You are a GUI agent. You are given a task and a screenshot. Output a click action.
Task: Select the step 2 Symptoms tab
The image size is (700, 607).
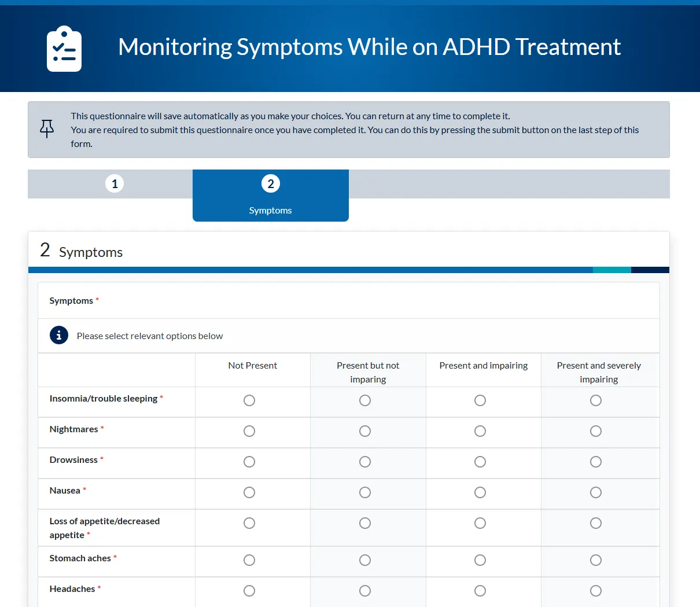[x=270, y=195]
